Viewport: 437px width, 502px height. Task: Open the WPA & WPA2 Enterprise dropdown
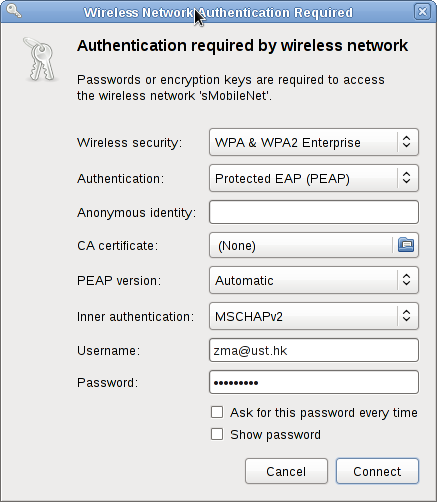pos(314,142)
